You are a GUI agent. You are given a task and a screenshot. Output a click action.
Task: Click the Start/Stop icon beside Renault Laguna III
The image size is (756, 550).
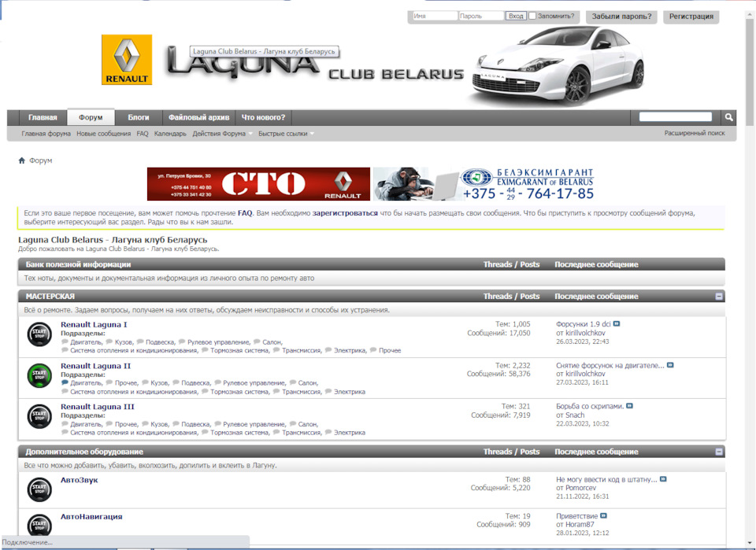click(39, 416)
